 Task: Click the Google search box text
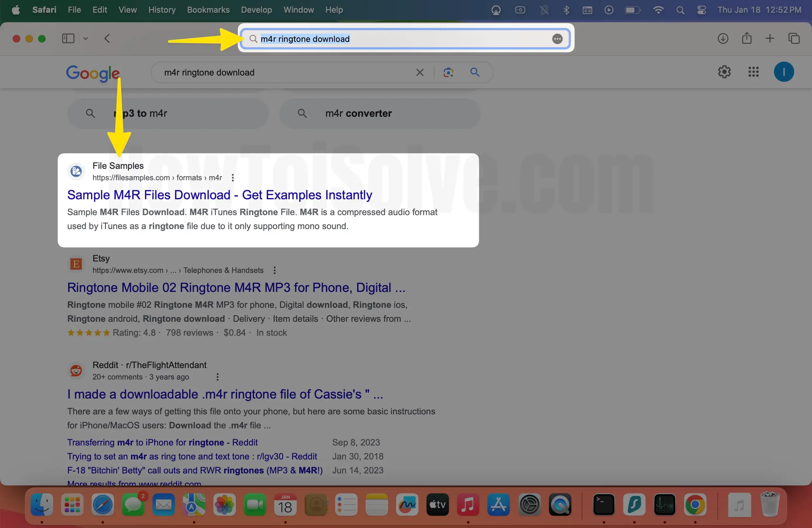pos(209,72)
